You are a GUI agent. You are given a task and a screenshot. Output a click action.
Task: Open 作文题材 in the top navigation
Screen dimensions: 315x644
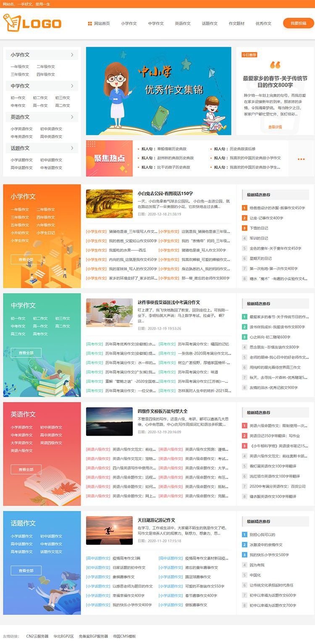coord(236,24)
